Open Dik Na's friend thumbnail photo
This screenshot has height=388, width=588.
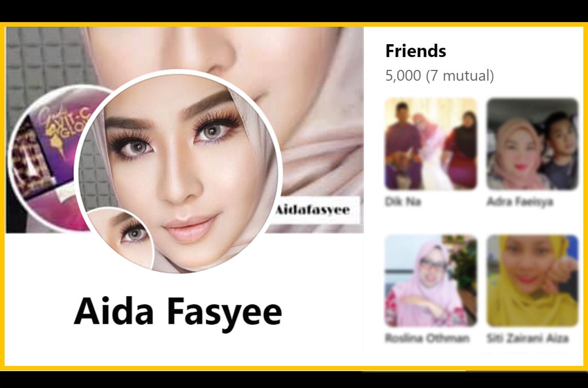pos(431,144)
